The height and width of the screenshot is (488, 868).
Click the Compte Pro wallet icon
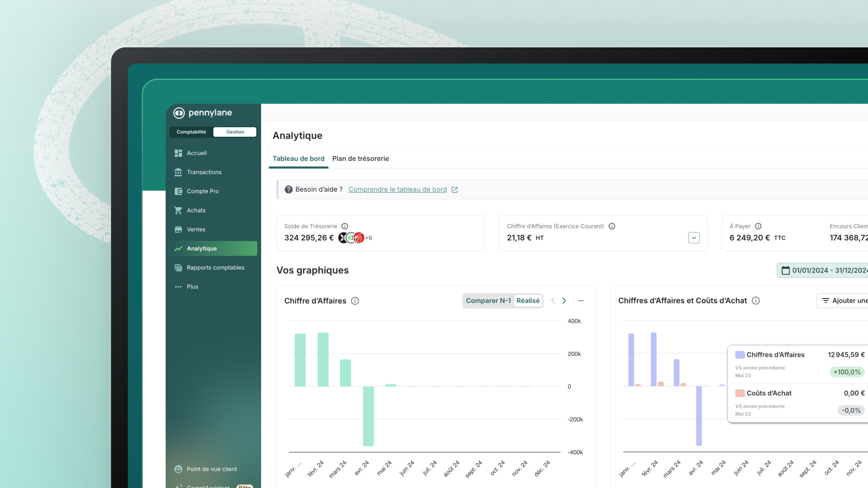point(178,191)
